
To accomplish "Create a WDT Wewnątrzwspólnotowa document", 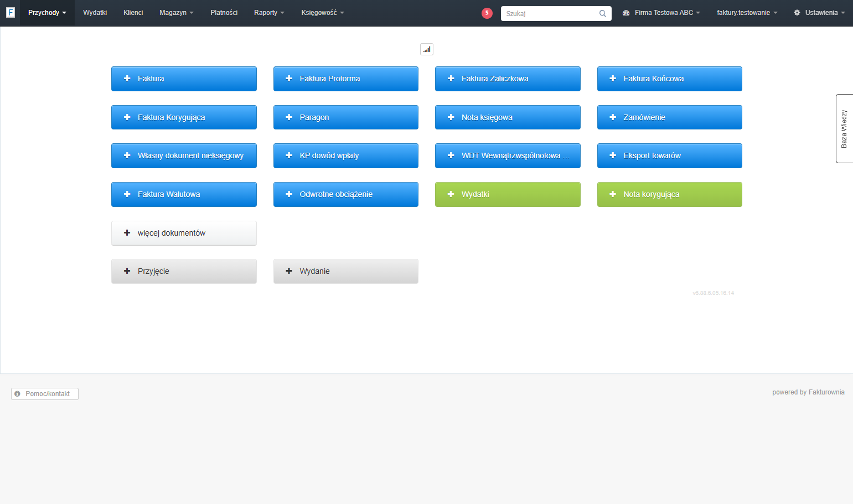I will [x=508, y=155].
